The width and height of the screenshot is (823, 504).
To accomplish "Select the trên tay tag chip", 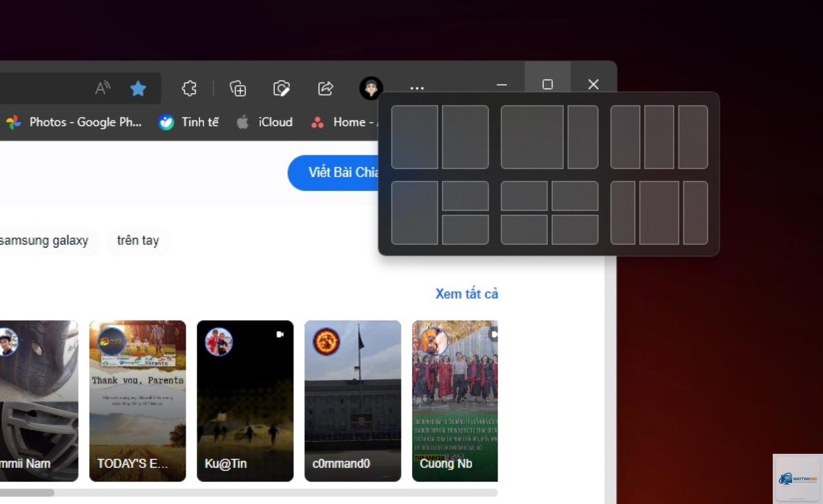I will coord(138,241).
